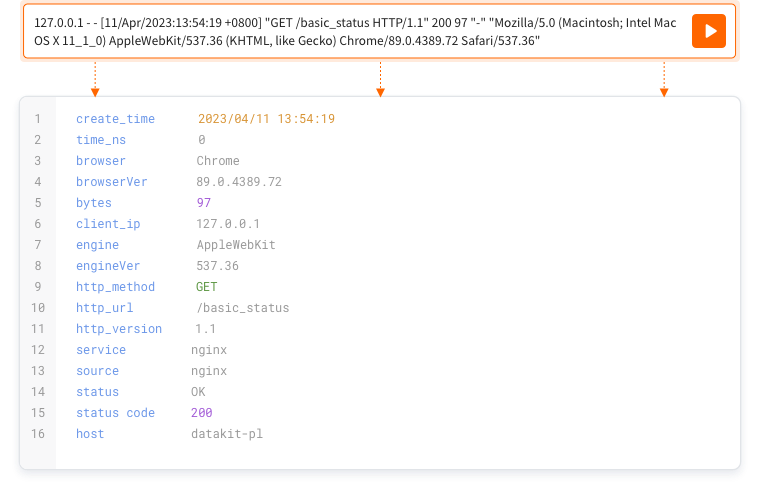Select the time_ns field key
The width and height of the screenshot is (760, 486).
pos(101,140)
